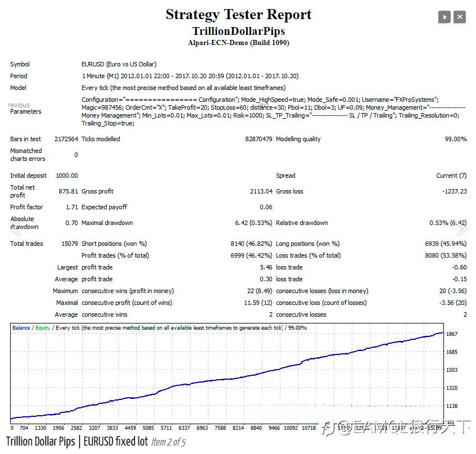Viewport: 476px width, 454px height.
Task: Click Modelling quality value 99.00%
Action: (456, 139)
